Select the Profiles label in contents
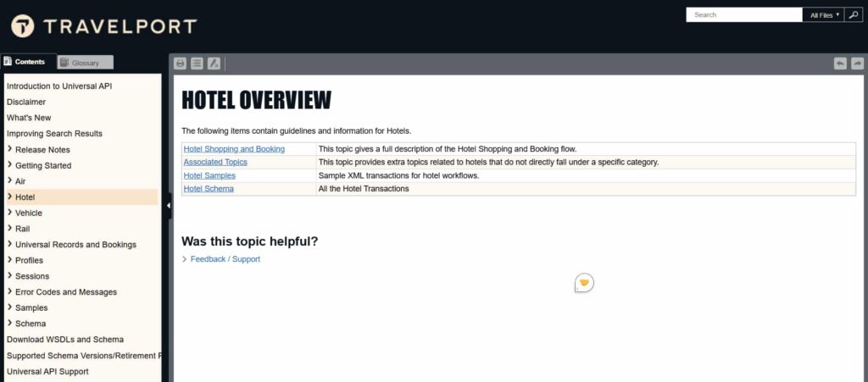This screenshot has width=868, height=382. tap(30, 260)
